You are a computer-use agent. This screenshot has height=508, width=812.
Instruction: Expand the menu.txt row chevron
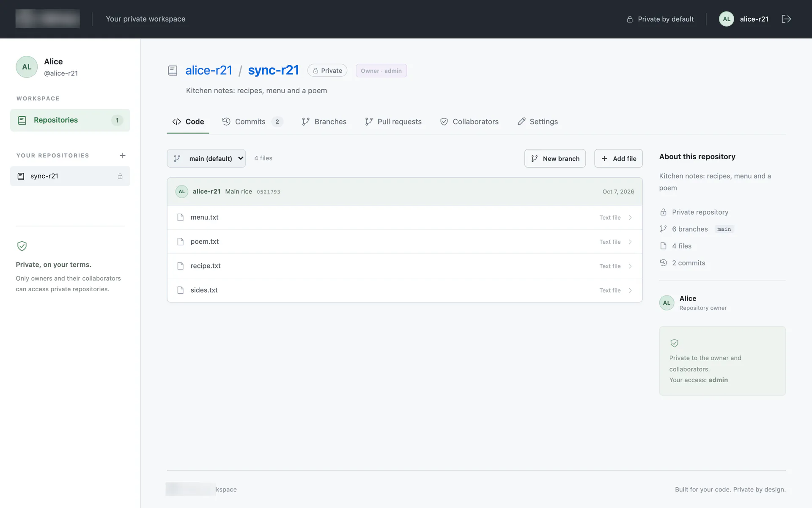(630, 218)
